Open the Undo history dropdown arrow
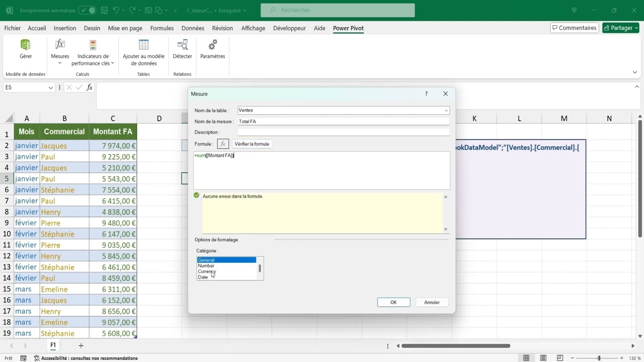The height and width of the screenshot is (362, 644). click(x=123, y=10)
